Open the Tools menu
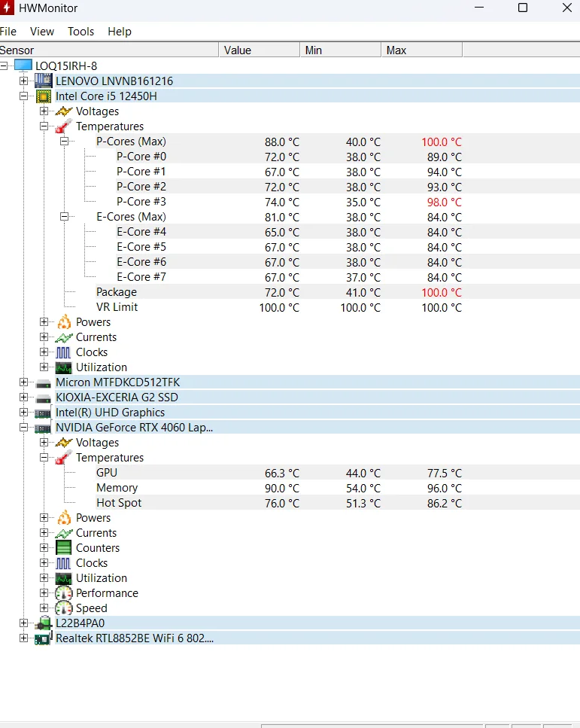The width and height of the screenshot is (580, 728). [80, 32]
